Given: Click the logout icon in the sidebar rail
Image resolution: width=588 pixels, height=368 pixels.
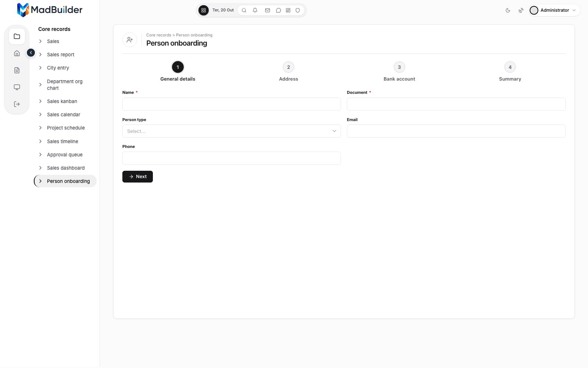Looking at the screenshot, I should [x=17, y=104].
